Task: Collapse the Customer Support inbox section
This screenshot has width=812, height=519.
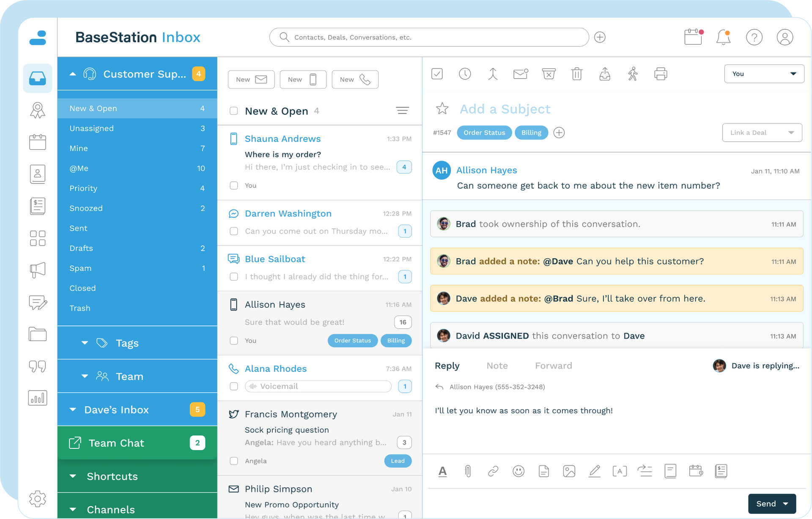Action: click(x=73, y=74)
